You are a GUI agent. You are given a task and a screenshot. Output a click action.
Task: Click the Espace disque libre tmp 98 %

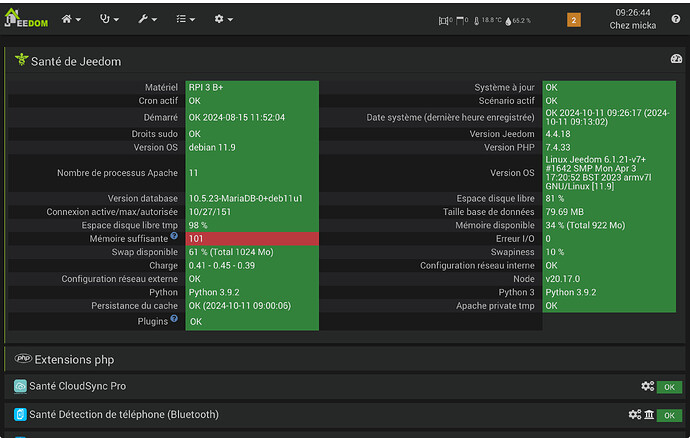pyautogui.click(x=198, y=225)
